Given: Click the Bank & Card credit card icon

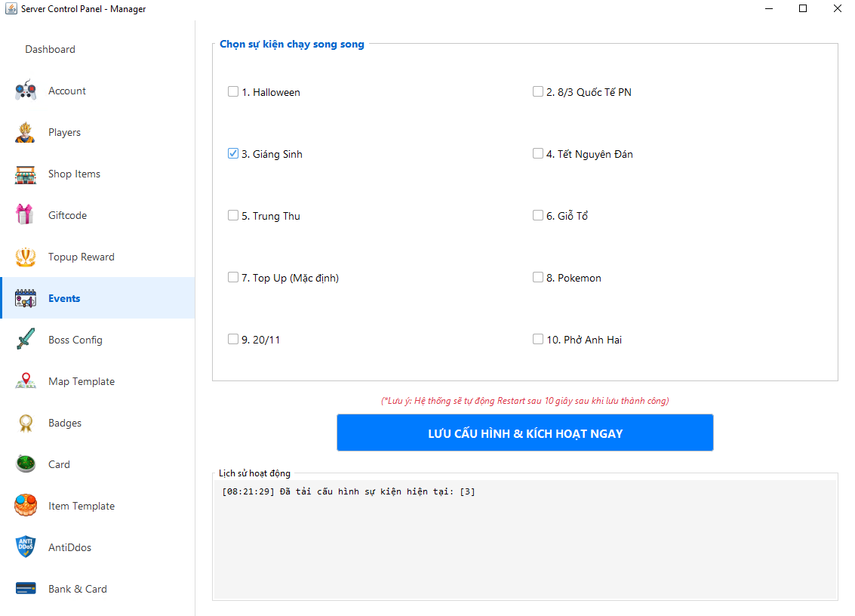Looking at the screenshot, I should 26,588.
